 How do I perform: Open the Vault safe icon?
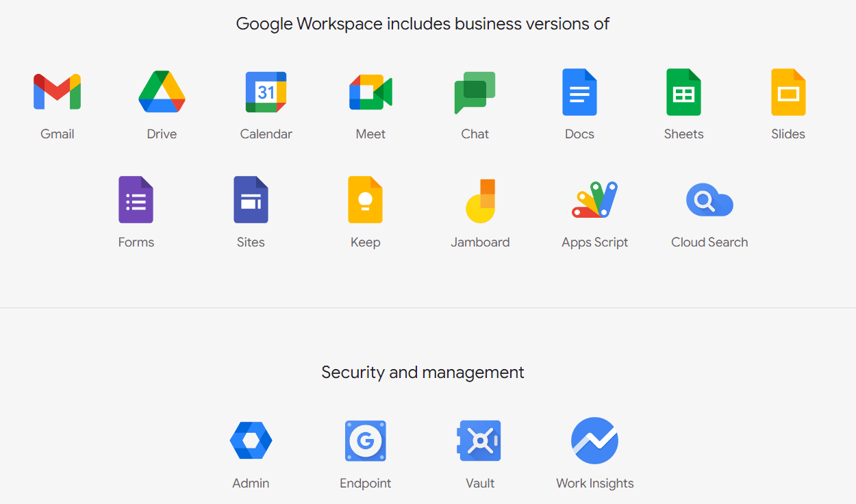[479, 440]
